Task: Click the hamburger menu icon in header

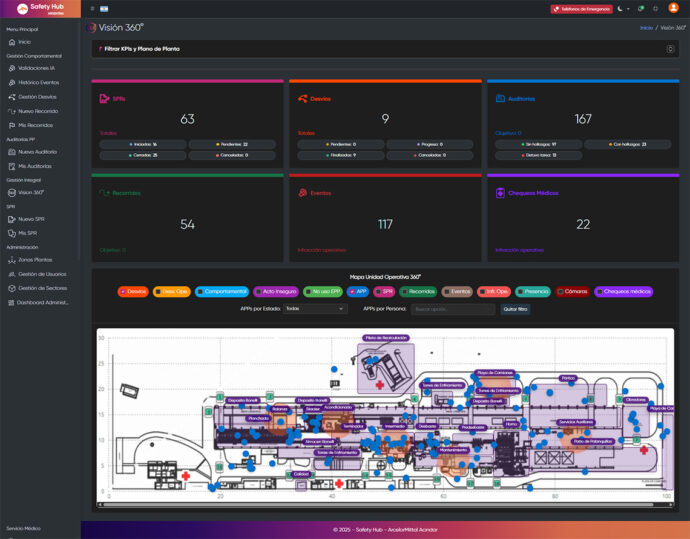Action: point(92,8)
